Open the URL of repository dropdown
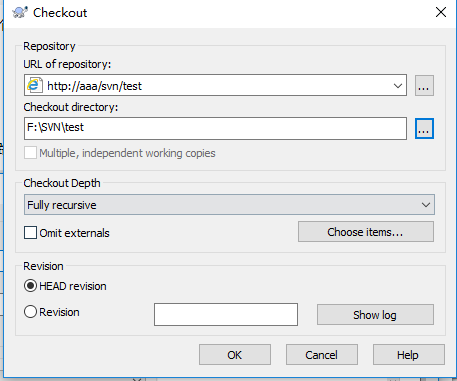 coord(397,86)
